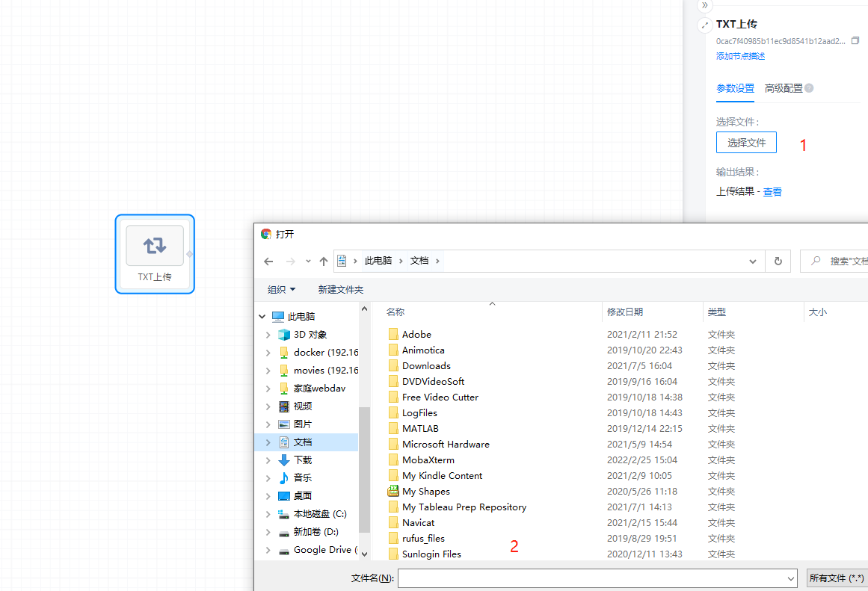Viewport: 868px width, 591px height.
Task: Switch to the 参数设置 tab
Action: click(735, 88)
